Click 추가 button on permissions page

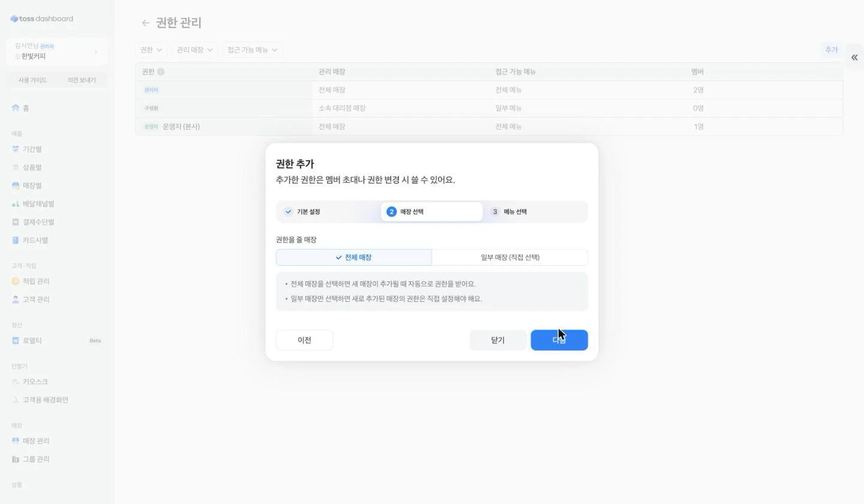pos(831,50)
